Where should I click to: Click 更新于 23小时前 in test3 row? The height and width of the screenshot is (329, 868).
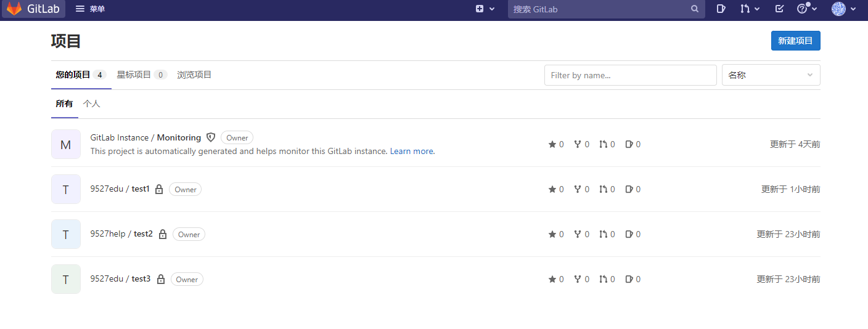coord(788,279)
